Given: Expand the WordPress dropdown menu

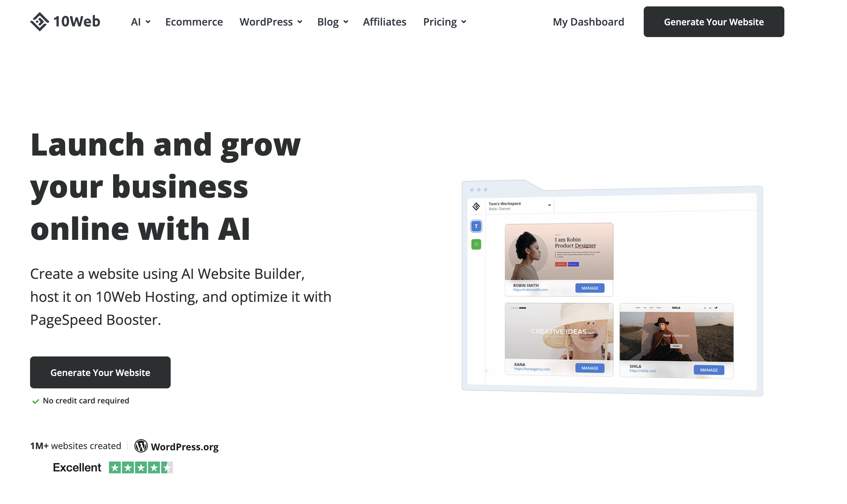Looking at the screenshot, I should click(271, 22).
